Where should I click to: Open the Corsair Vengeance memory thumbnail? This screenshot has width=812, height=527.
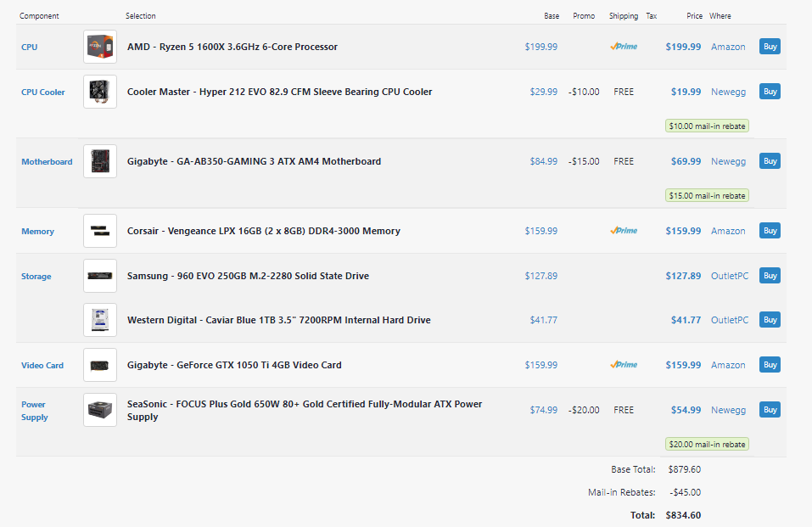[100, 231]
